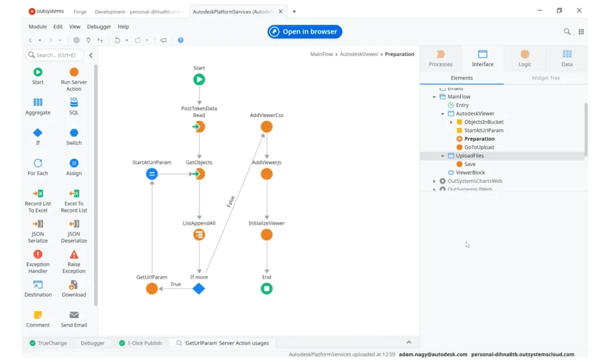The image size is (604, 364).
Task: Open module settings via the gear icon
Action: (x=76, y=40)
